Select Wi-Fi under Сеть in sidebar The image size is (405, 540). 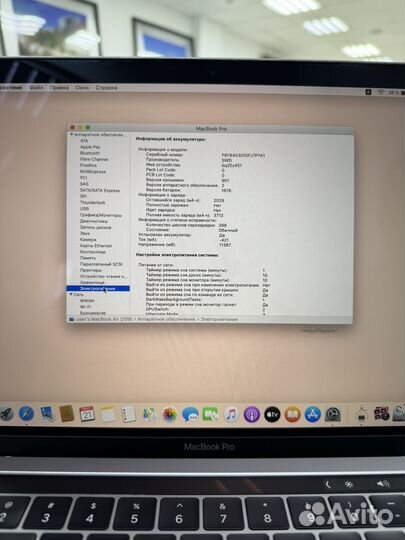click(x=85, y=307)
